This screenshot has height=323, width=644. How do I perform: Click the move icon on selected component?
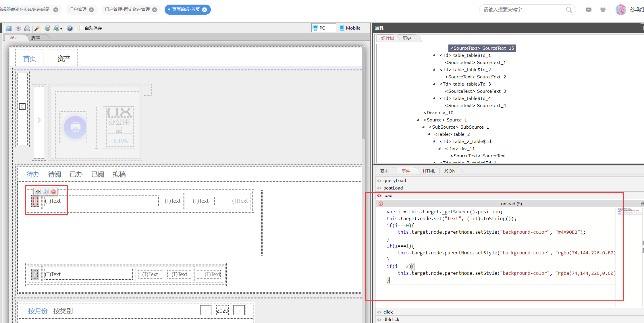tap(38, 192)
